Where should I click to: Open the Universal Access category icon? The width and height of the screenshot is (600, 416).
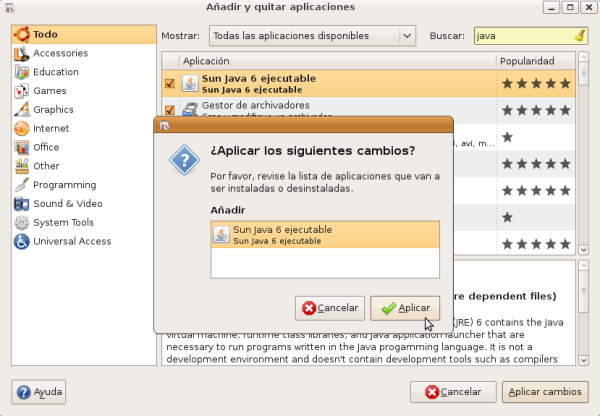click(21, 242)
